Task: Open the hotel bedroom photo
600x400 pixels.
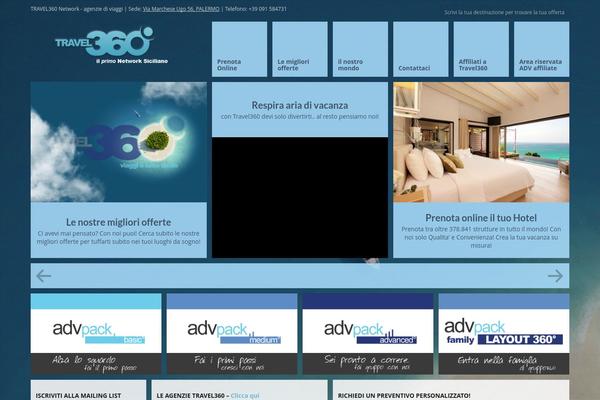Action: click(x=481, y=142)
